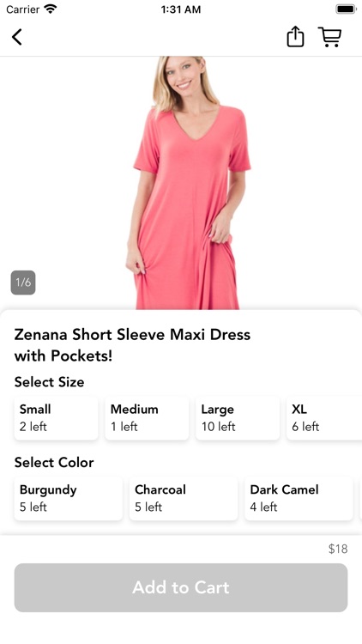
Task: Tap the Select Size heading
Action: point(49,382)
